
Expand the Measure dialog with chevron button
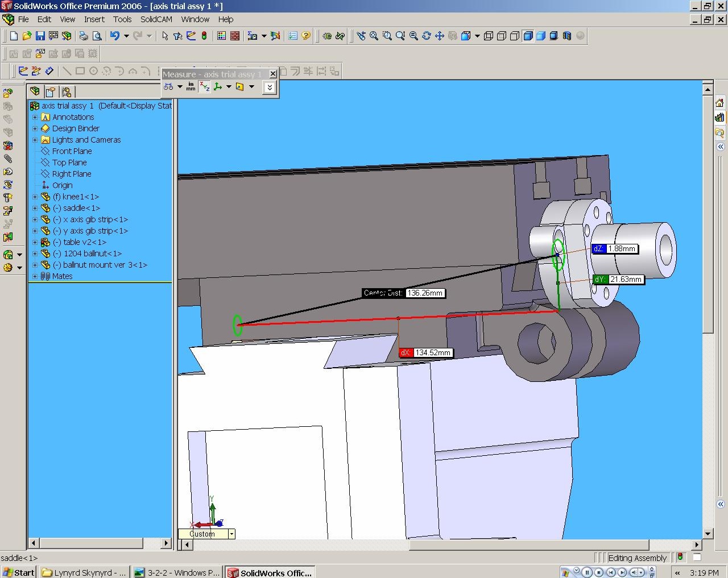click(x=270, y=87)
